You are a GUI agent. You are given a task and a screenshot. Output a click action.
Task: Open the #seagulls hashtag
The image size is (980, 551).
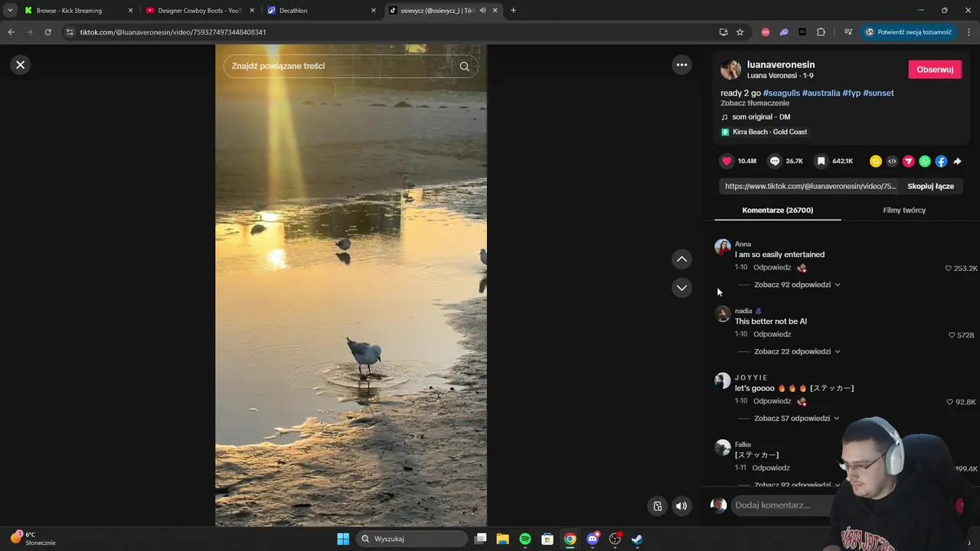click(782, 93)
